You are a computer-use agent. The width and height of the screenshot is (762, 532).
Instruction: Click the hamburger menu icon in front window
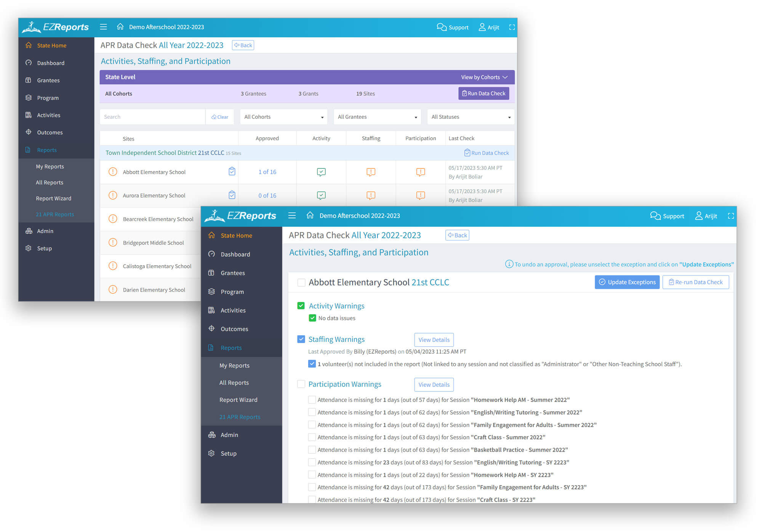click(x=292, y=216)
